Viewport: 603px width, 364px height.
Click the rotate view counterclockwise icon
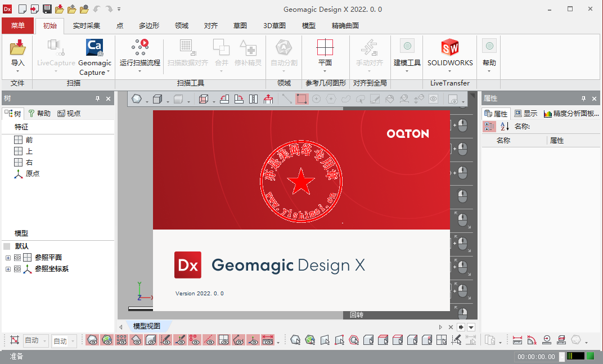224,99
